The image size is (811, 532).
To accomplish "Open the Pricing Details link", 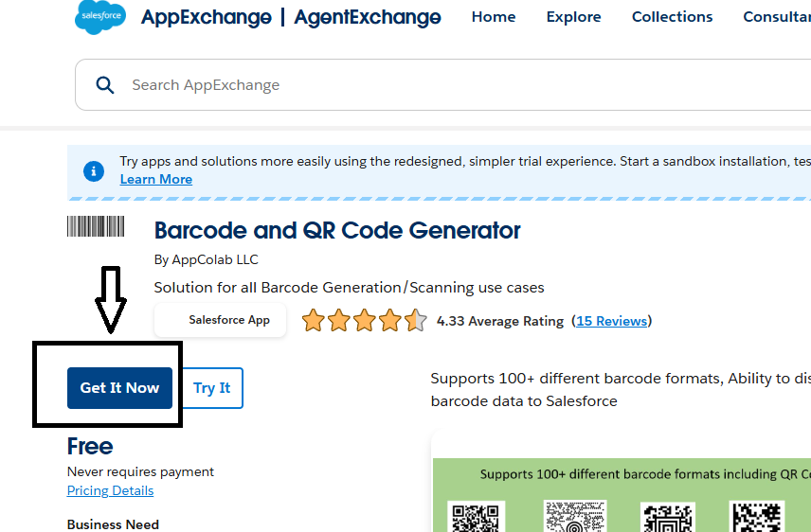I will coord(110,490).
